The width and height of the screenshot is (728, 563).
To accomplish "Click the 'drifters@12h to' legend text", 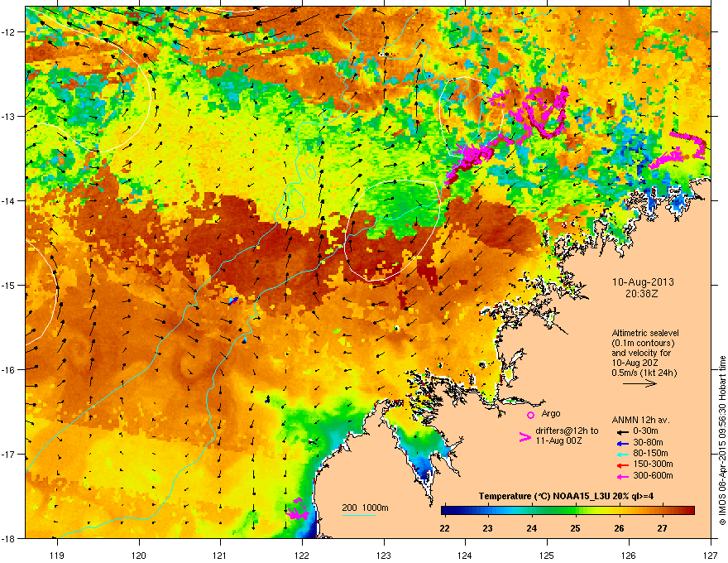I will pos(567,431).
